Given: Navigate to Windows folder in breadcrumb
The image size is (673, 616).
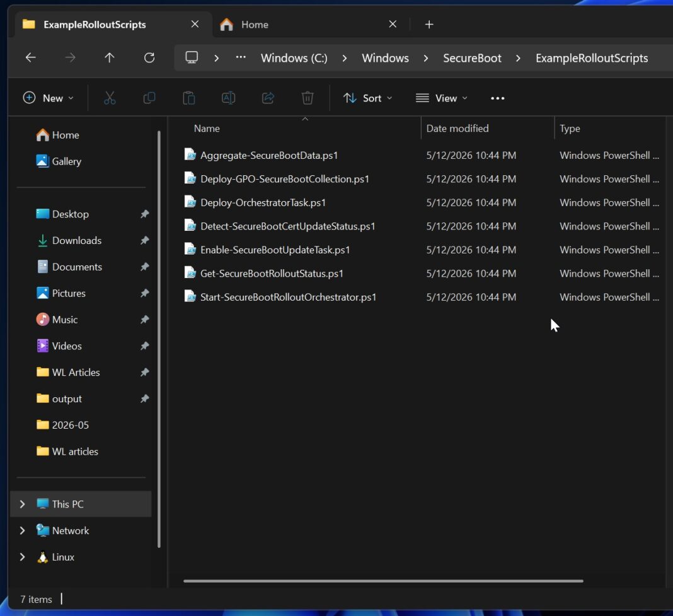Looking at the screenshot, I should click(x=385, y=58).
